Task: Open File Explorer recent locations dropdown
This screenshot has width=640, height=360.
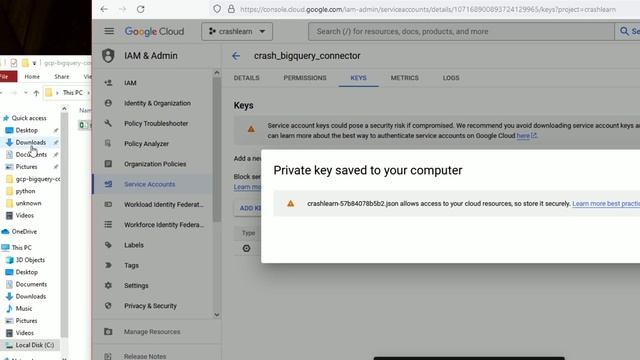Action: pos(26,93)
